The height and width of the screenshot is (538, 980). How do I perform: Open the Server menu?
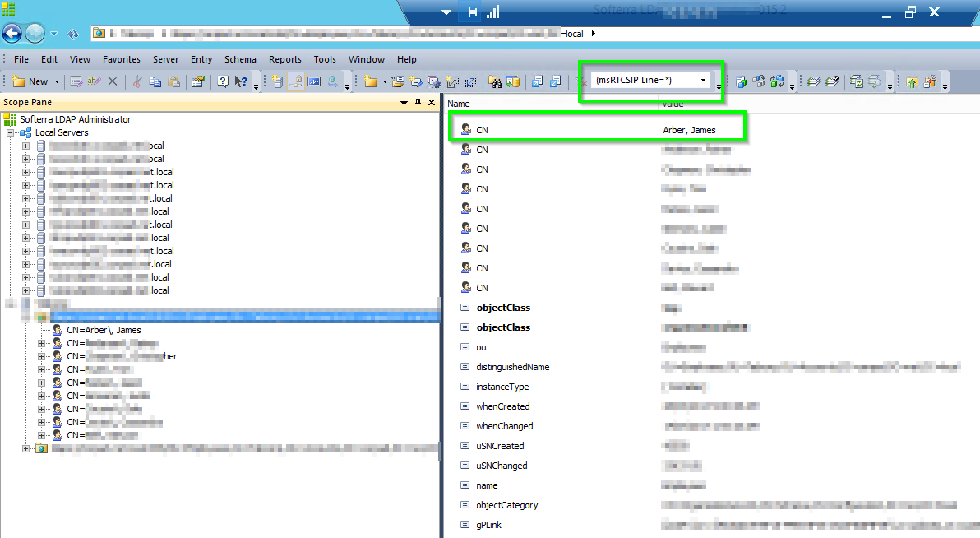(165, 59)
